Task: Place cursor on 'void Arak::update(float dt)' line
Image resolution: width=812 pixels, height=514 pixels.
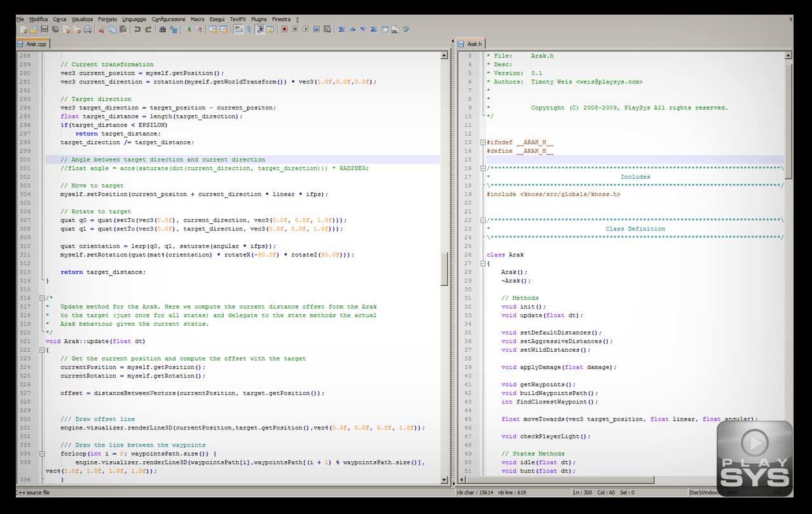Action: tap(95, 341)
